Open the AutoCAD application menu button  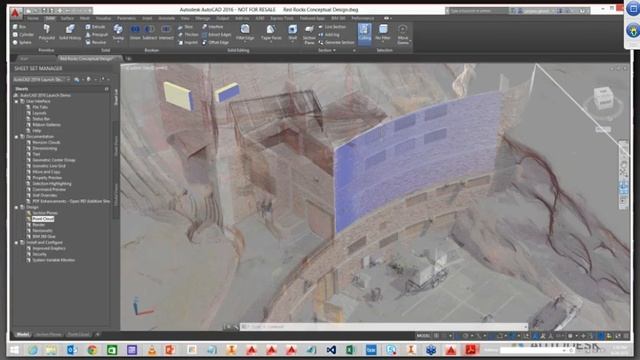[x=16, y=13]
